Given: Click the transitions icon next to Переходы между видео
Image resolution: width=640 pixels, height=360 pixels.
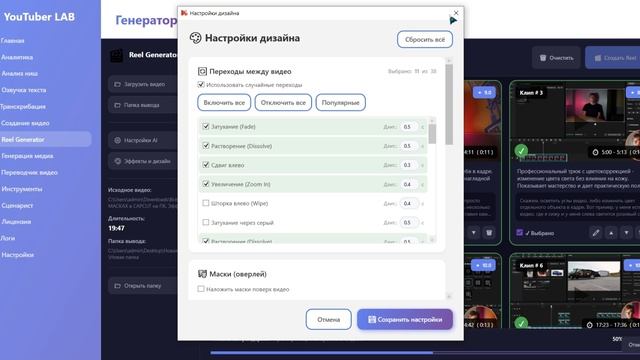Looking at the screenshot, I should point(202,71).
